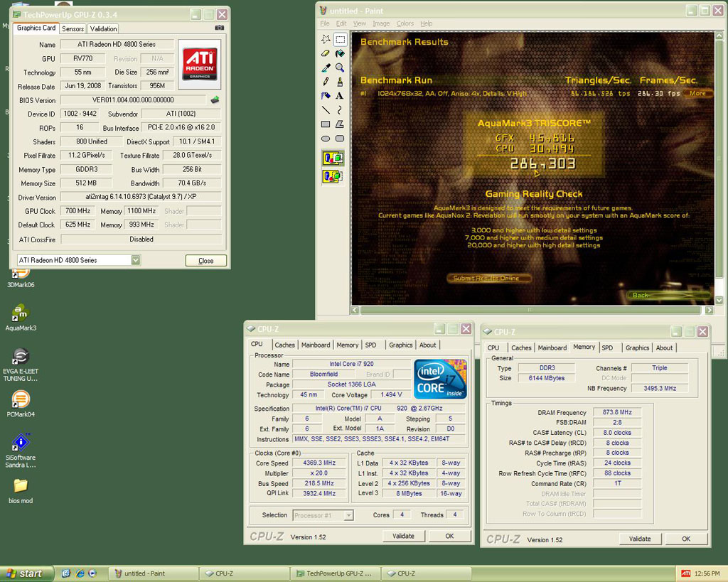Click Validate in right CPU-Z Memory window
The height and width of the screenshot is (582, 728).
[640, 539]
